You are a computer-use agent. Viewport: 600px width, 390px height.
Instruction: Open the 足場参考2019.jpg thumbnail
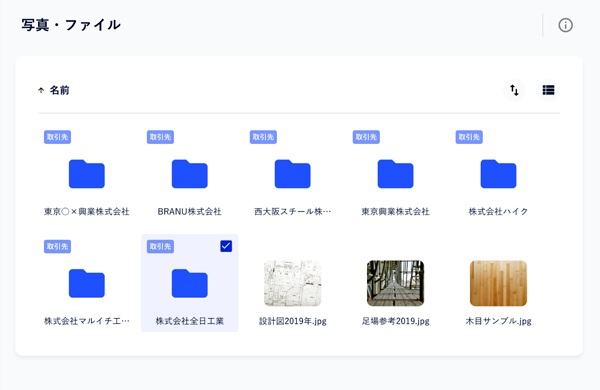click(395, 283)
